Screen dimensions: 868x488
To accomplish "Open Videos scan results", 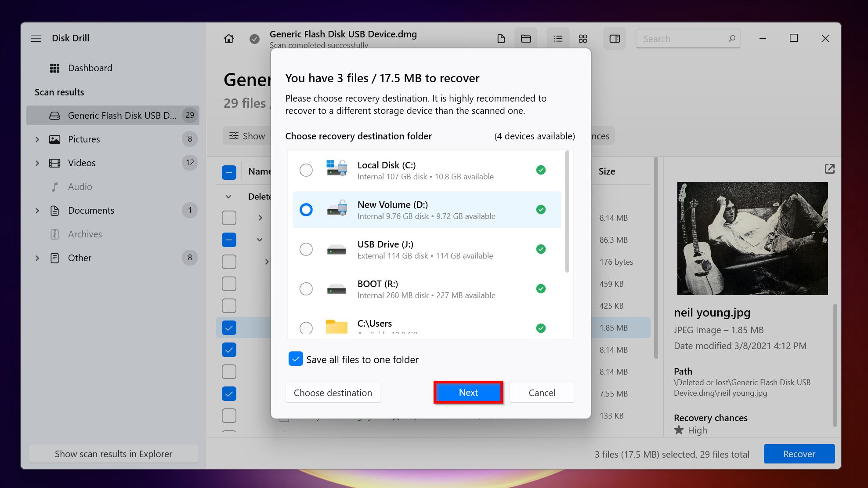I will [x=113, y=163].
